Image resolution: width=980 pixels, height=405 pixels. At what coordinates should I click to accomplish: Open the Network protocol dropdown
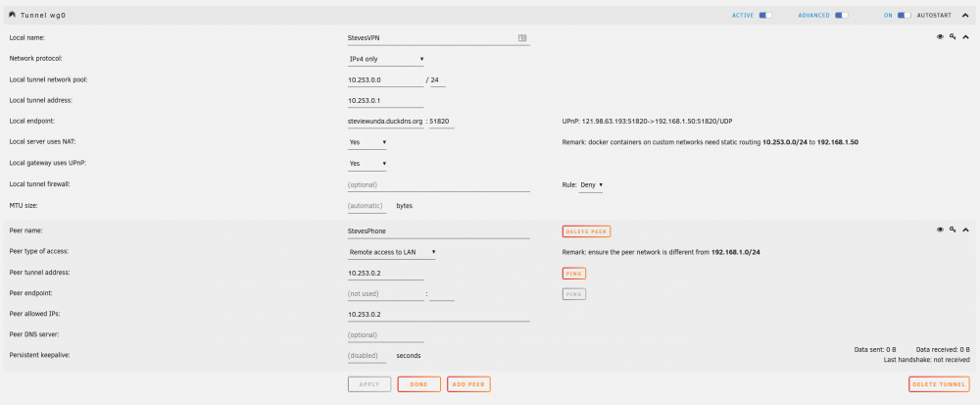[385, 60]
